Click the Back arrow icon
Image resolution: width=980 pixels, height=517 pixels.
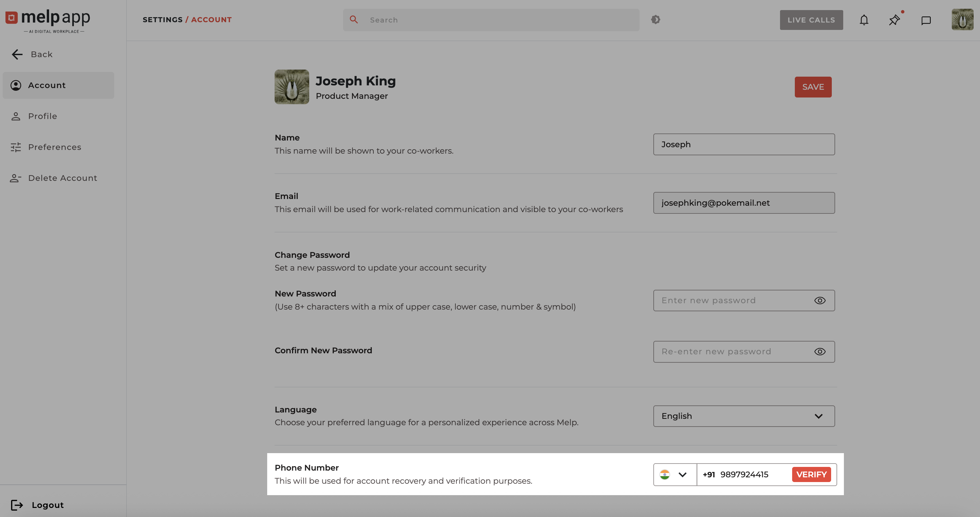(17, 54)
